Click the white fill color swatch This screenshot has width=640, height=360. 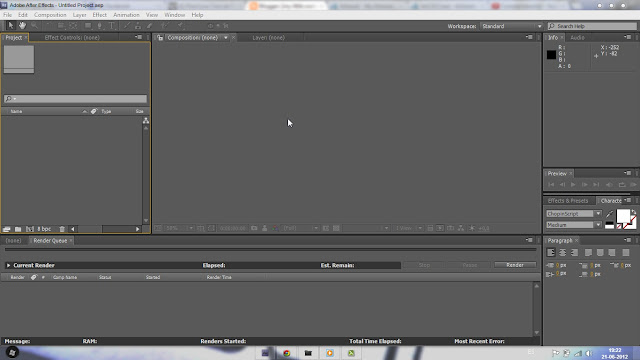(623, 216)
